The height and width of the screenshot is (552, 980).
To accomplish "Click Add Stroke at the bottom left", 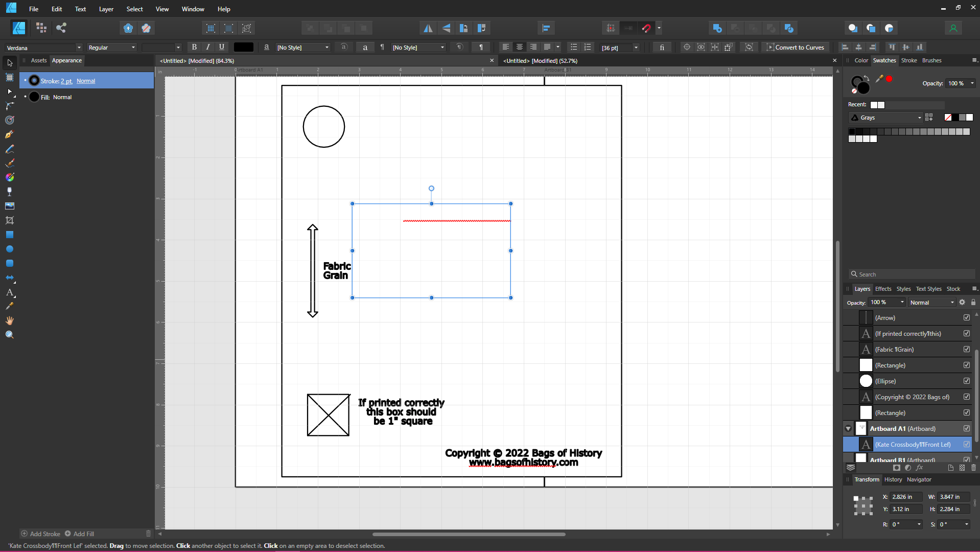I will coord(44,534).
